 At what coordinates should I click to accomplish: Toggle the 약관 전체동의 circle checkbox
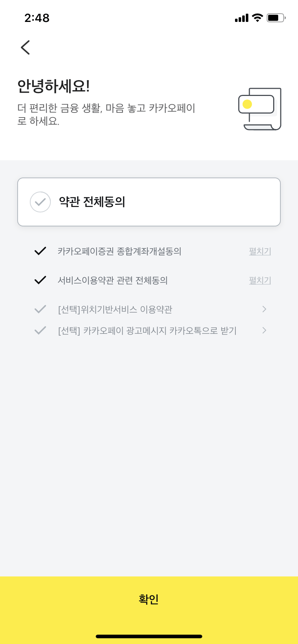(x=40, y=202)
